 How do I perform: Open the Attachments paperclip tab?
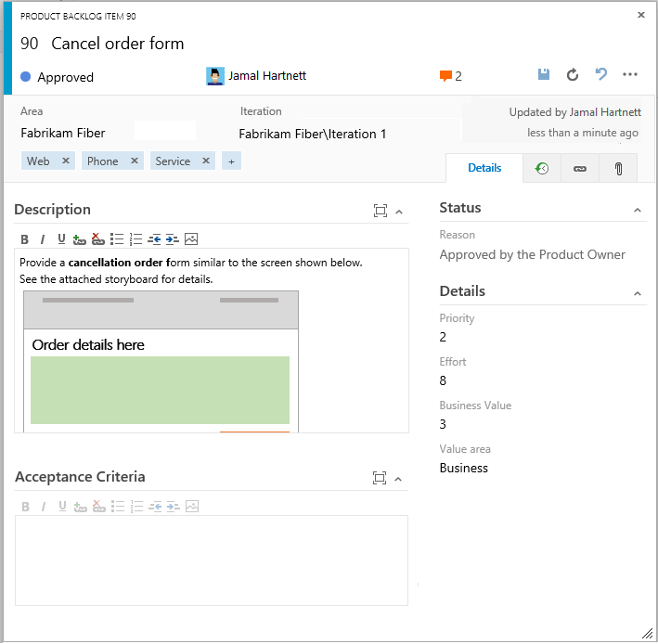tap(618, 169)
